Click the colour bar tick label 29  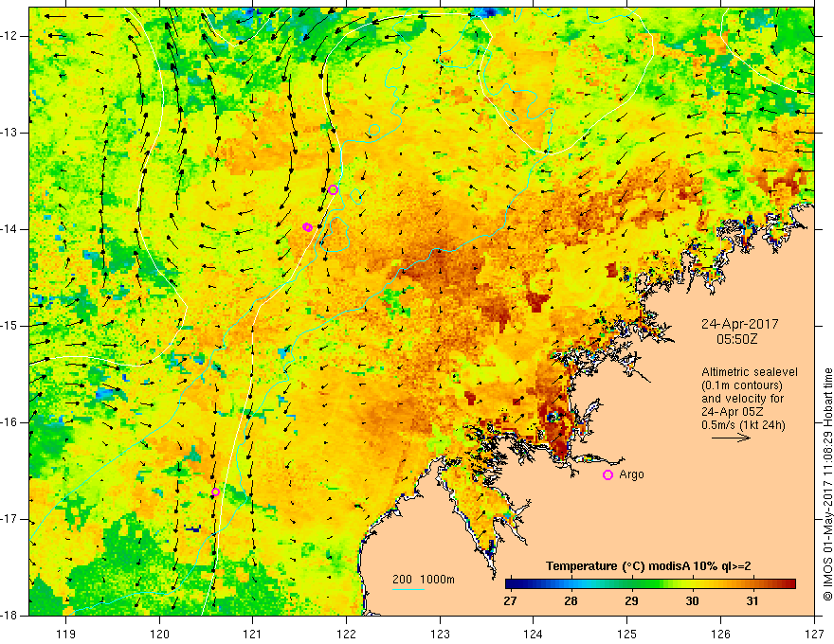(631, 601)
